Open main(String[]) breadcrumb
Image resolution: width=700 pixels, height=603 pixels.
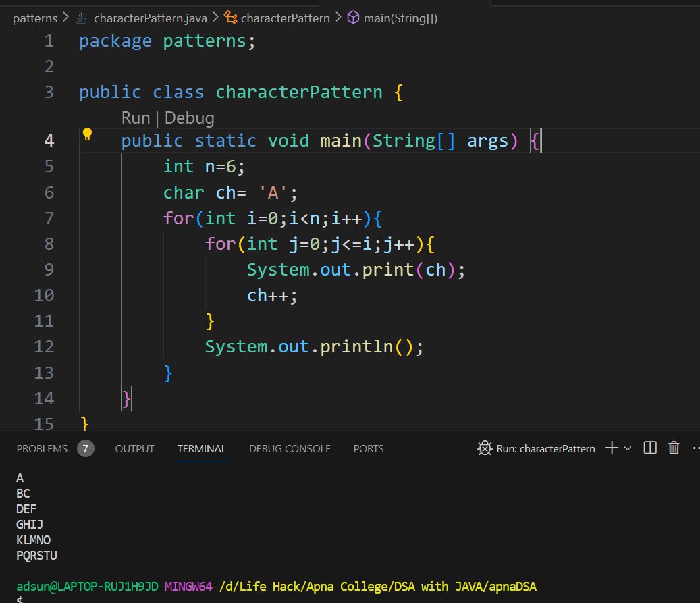[400, 18]
